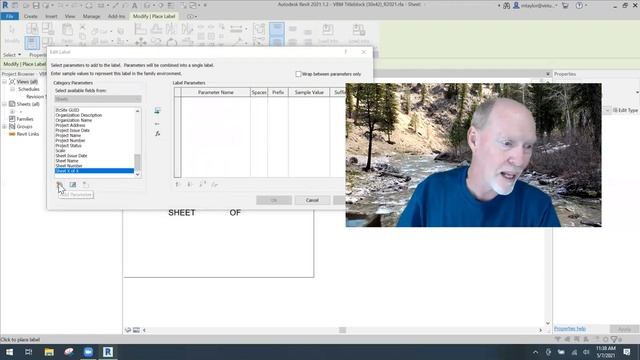Open the ribbon display options dropdown after tabs
Screen dimensions: 640x360
click(x=192, y=16)
